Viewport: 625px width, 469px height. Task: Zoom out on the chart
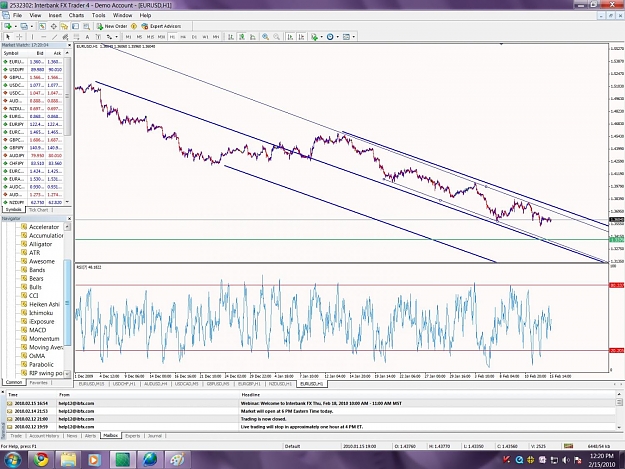coord(277,37)
